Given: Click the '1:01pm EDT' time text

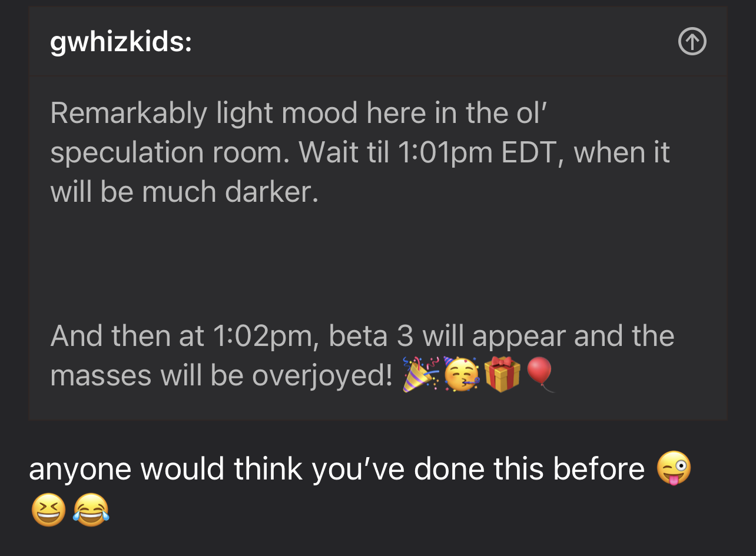Looking at the screenshot, I should pos(477,152).
